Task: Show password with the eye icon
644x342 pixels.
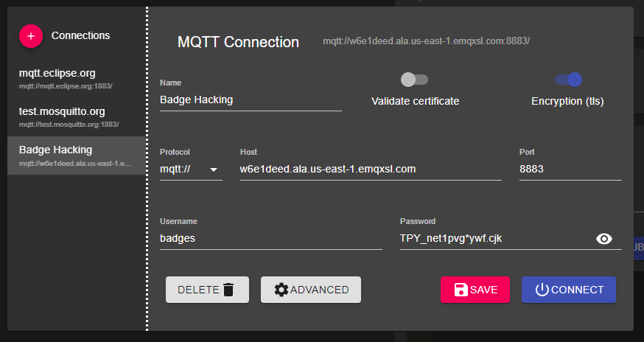Action: click(x=604, y=239)
